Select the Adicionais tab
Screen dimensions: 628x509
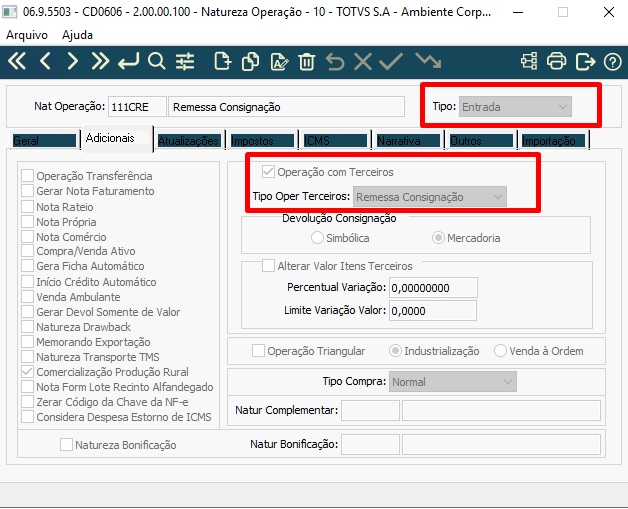[117, 138]
